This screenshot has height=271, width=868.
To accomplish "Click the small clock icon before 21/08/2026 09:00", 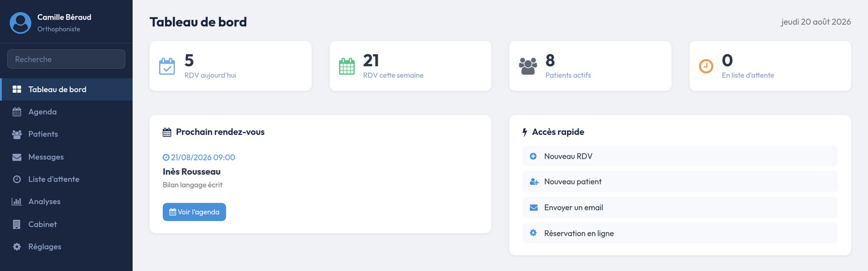I will [166, 158].
